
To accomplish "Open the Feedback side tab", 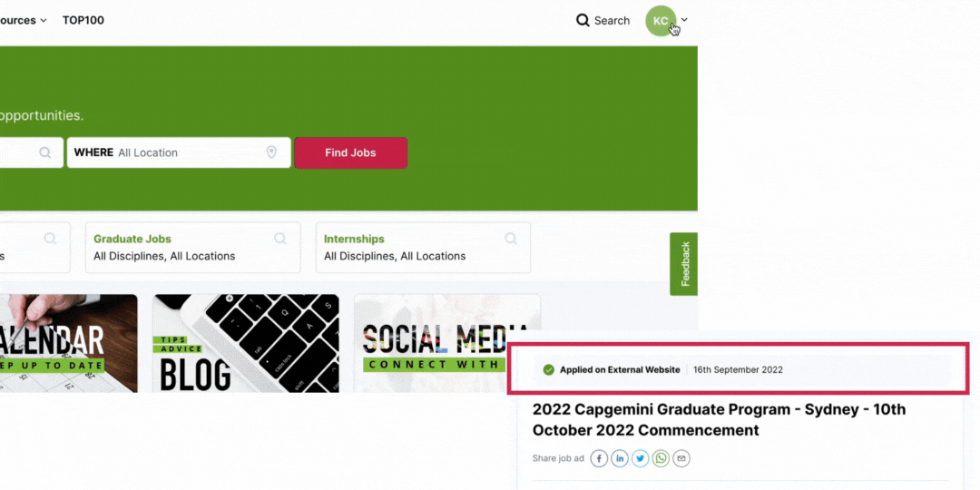I will [x=684, y=264].
